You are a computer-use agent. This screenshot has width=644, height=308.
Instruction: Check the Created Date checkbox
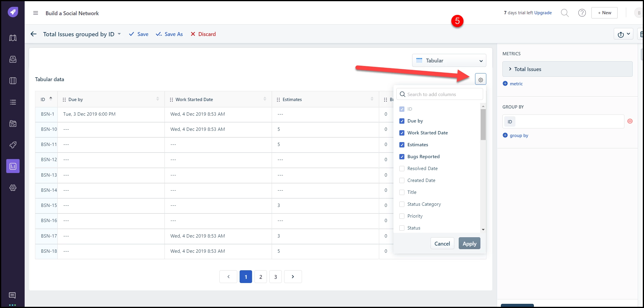pos(402,180)
